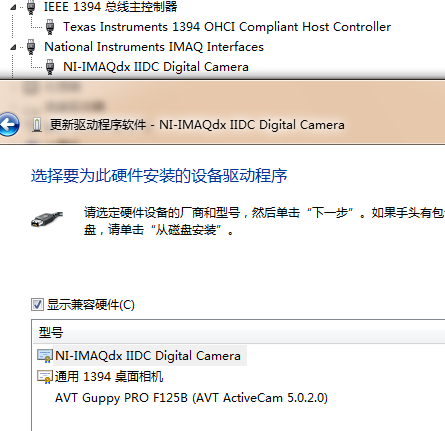
Task: Toggle the 显示兼容硬件 checkbox
Action: [x=37, y=305]
